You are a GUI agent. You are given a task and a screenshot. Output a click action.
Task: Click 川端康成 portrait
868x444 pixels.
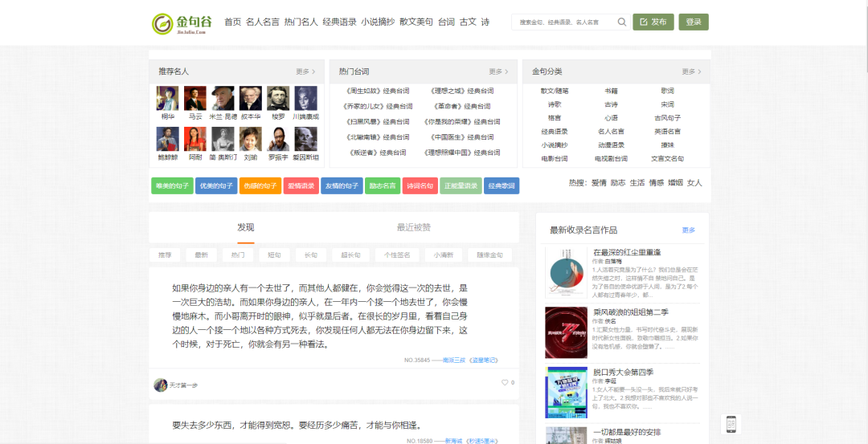[x=305, y=98]
